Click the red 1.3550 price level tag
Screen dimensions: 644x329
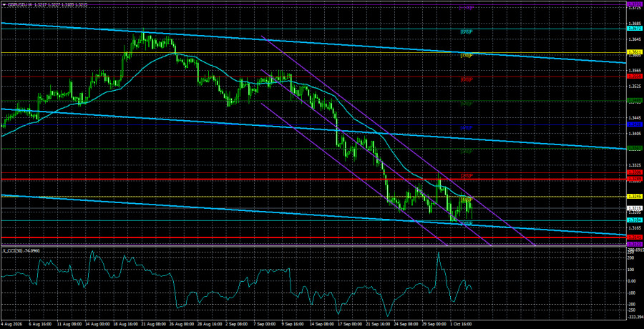click(635, 77)
